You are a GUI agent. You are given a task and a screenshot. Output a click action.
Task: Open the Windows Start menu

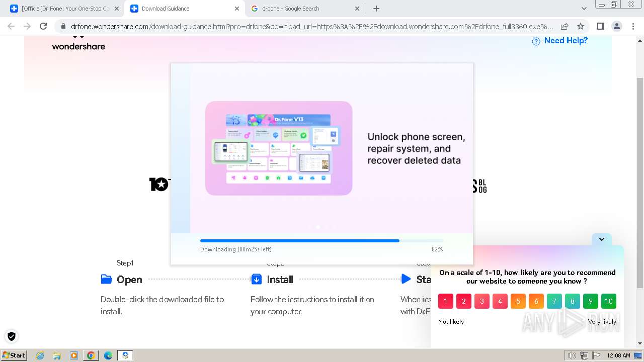14,355
